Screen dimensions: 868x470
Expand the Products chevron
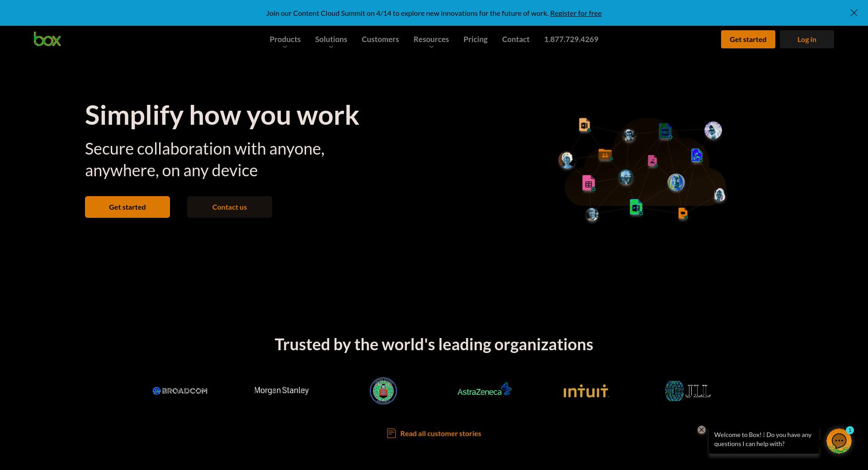285,47
